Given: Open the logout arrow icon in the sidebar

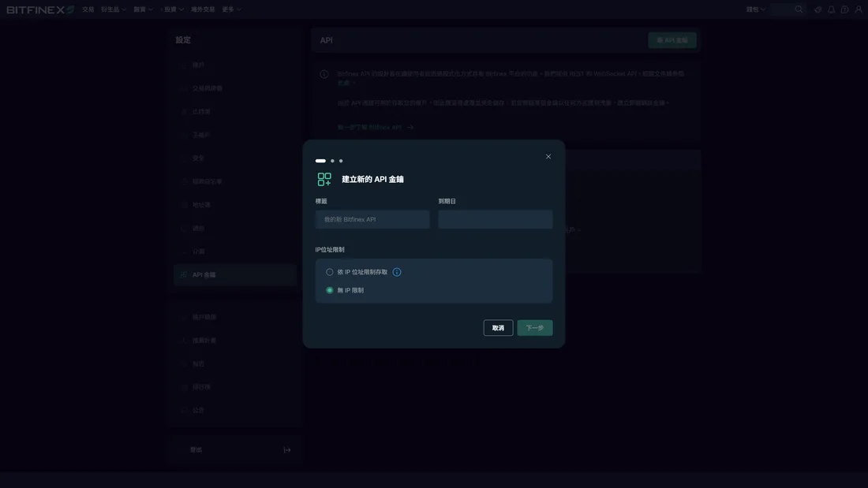Looking at the screenshot, I should click(x=286, y=450).
